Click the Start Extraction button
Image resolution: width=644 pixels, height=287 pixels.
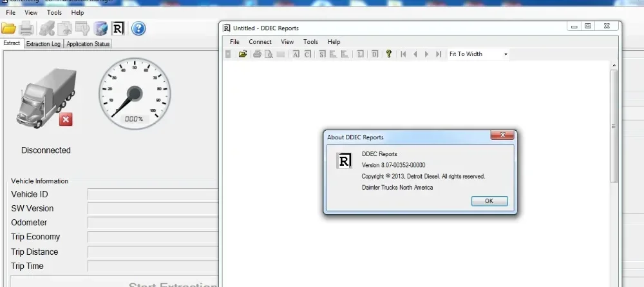click(x=115, y=282)
